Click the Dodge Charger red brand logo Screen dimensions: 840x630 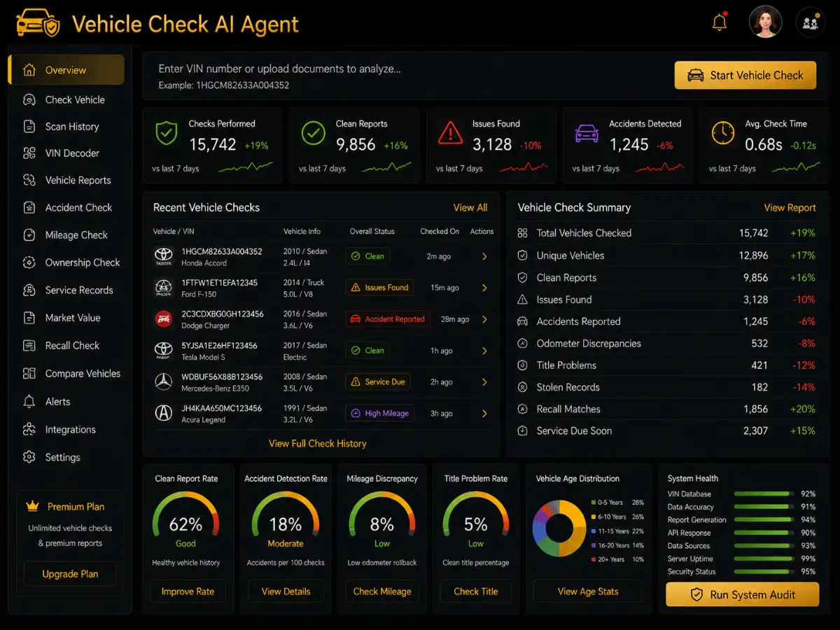point(164,319)
